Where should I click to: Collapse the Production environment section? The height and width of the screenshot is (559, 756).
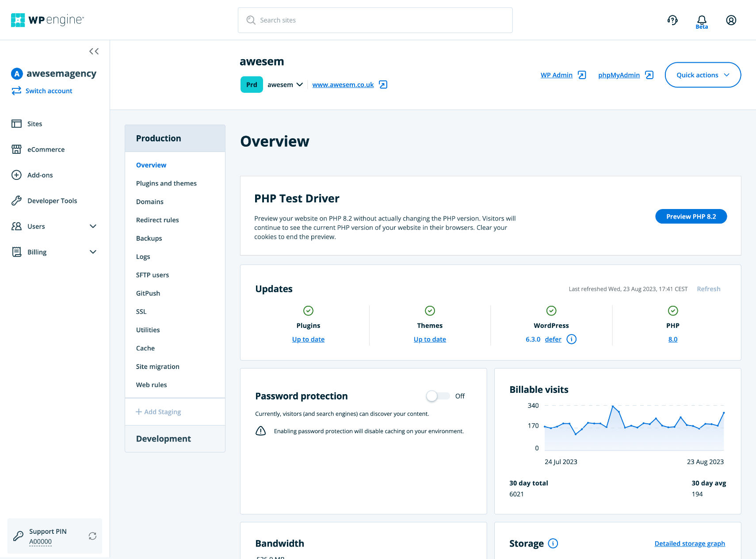[175, 138]
